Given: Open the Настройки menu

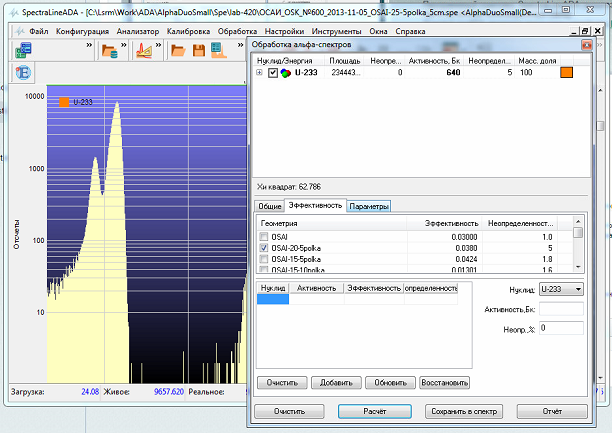Looking at the screenshot, I should click(284, 31).
